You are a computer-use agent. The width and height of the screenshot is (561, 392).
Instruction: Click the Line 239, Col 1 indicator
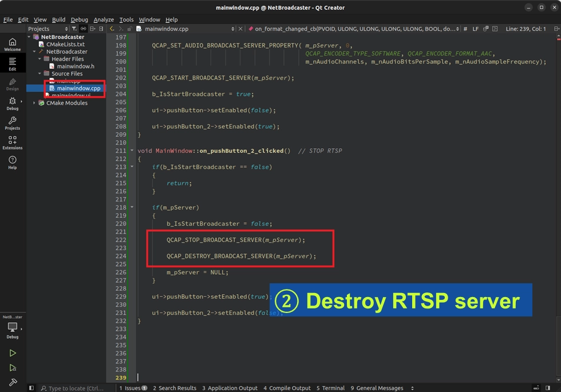[526, 29]
